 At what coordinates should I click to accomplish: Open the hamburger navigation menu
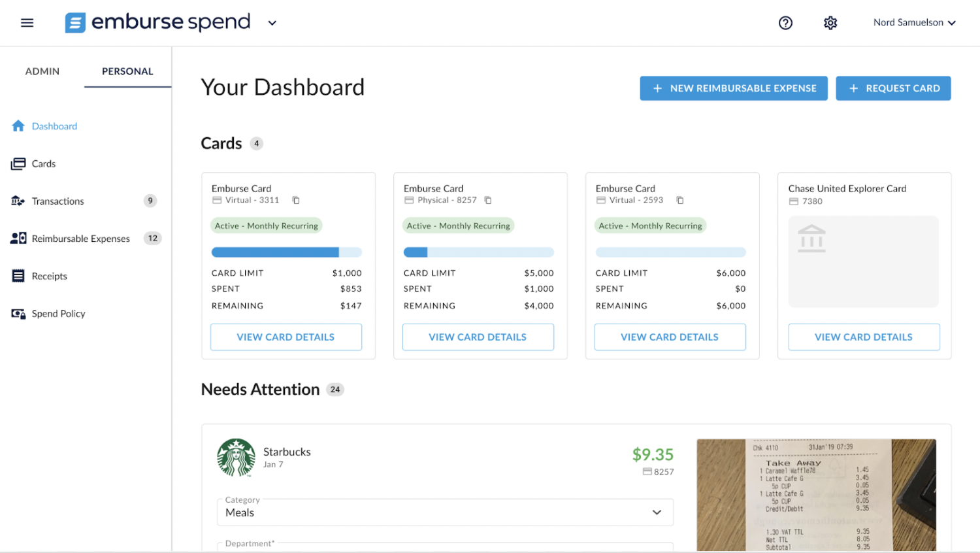27,22
